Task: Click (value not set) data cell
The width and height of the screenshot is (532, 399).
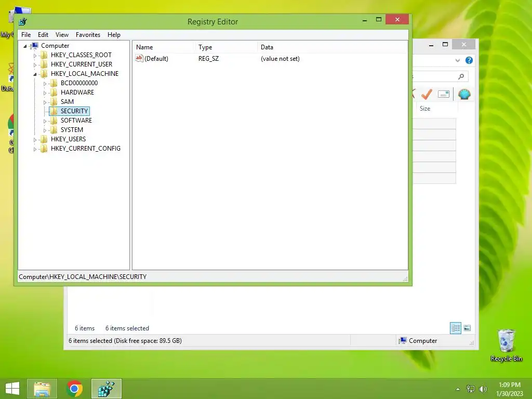Action: [280, 59]
